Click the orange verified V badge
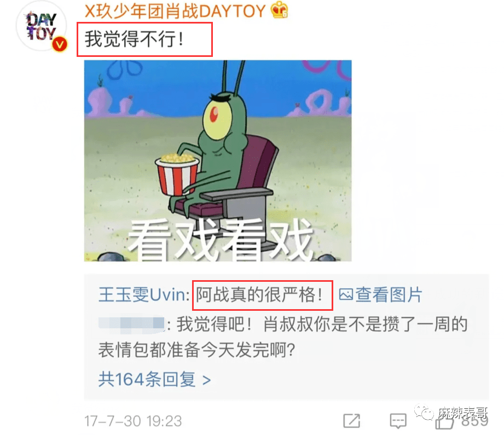Screen dimensions: 504x435 [x=60, y=44]
